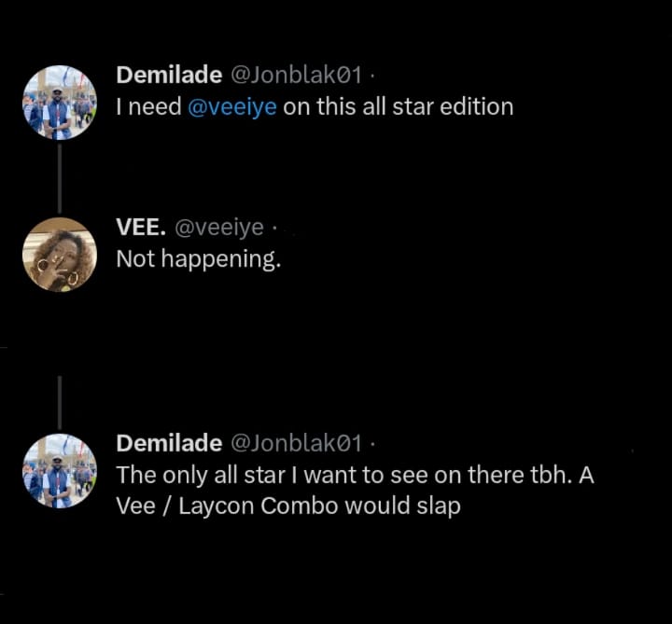
Task: Open the grey @veeiye handle beside VEE.
Action: click(218, 228)
